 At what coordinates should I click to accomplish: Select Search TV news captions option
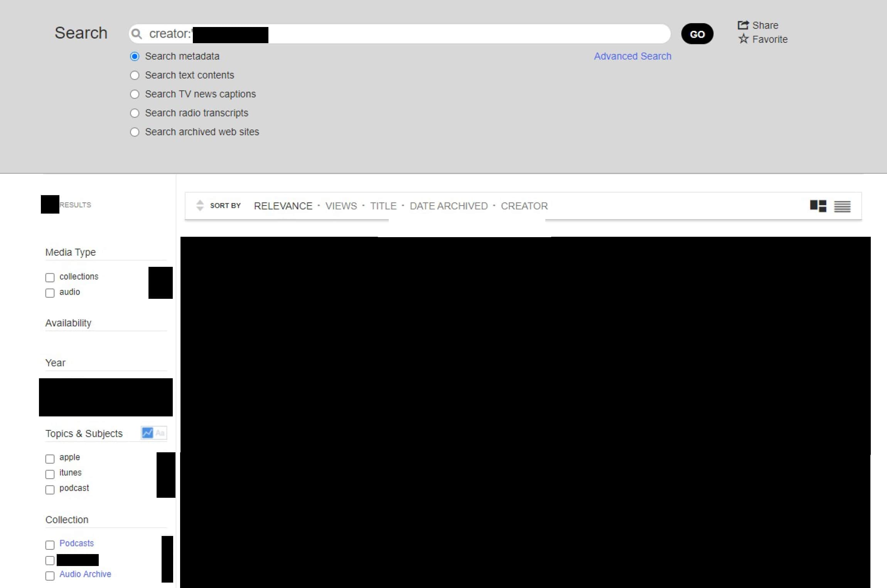[135, 94]
